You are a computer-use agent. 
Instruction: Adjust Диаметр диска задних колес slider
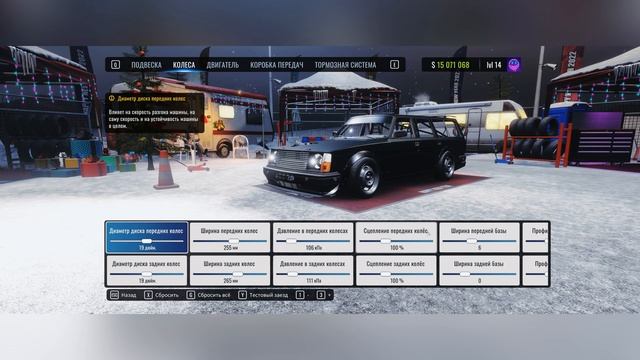click(x=147, y=274)
